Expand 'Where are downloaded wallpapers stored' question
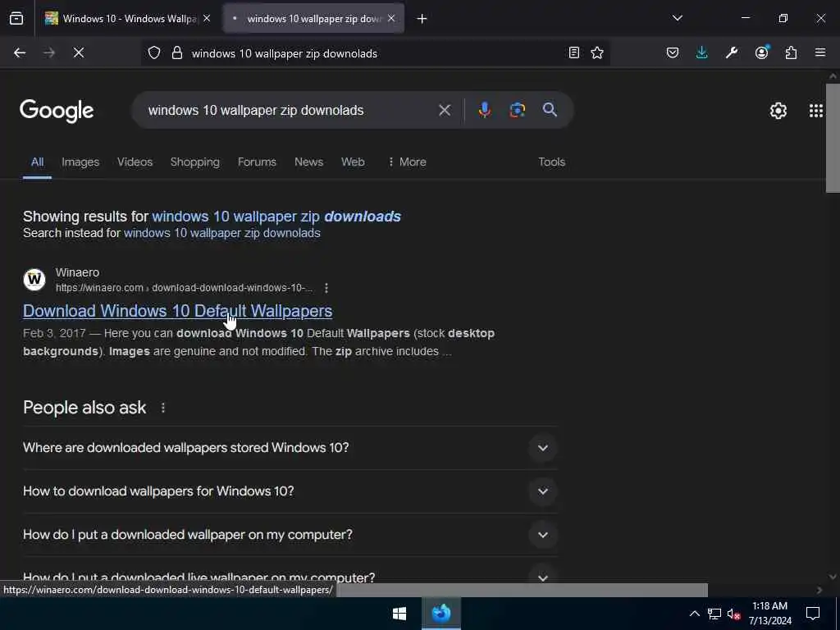This screenshot has width=840, height=630. click(290, 448)
